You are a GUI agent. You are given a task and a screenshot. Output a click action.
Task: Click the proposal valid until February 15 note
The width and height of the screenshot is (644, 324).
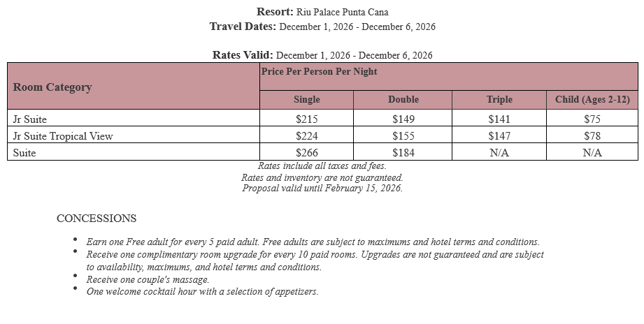(322, 188)
